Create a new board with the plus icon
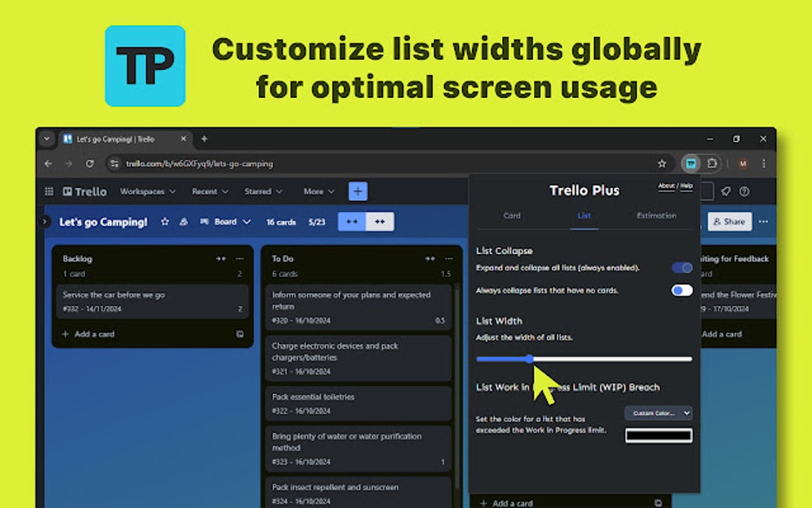This screenshot has width=812, height=508. point(357,191)
